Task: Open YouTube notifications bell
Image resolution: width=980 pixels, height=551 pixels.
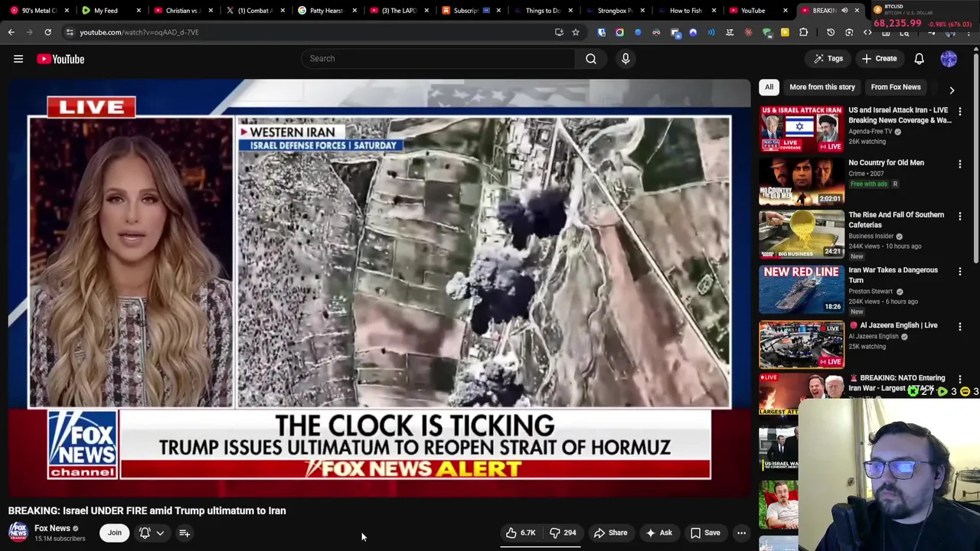Action: [919, 59]
